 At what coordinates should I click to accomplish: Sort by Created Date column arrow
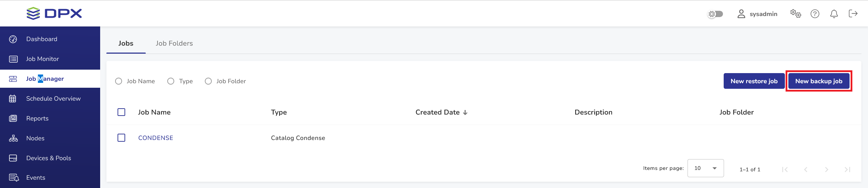coord(465,112)
